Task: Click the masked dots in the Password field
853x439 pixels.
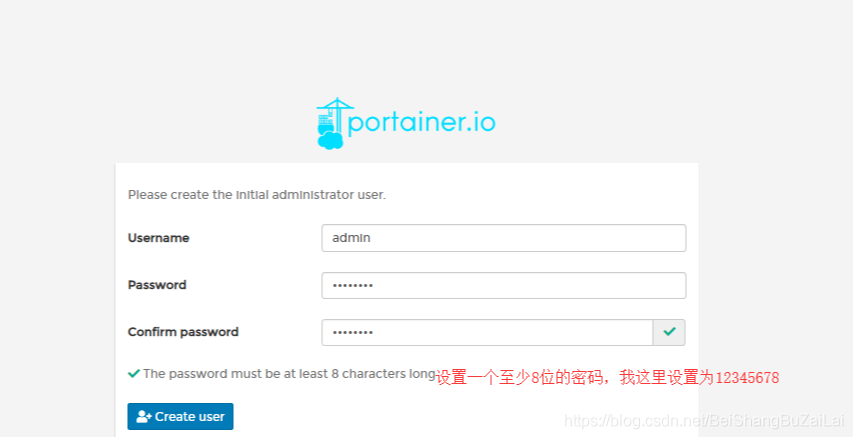Action: point(353,286)
